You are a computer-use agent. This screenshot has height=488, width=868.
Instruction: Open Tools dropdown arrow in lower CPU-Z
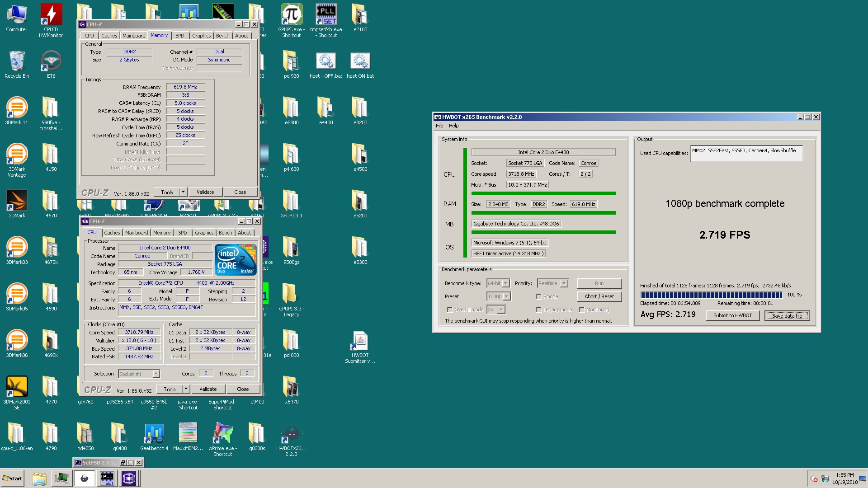186,389
